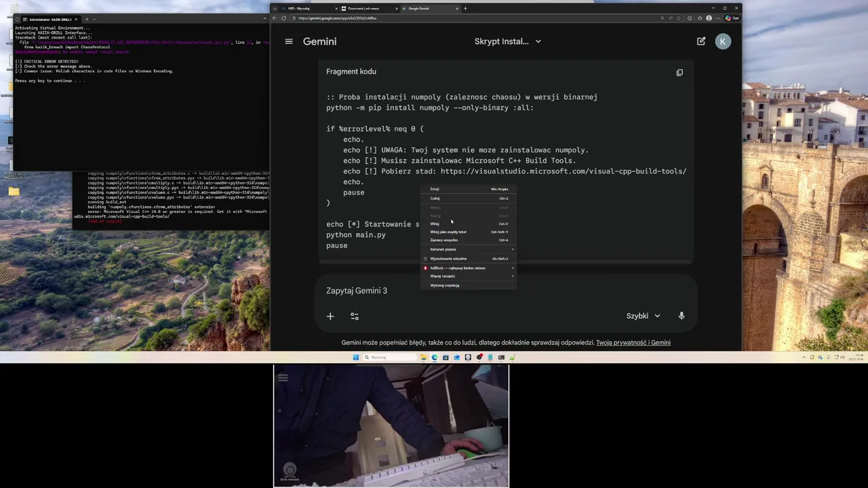The image size is (868, 488).
Task: Expand AdBlock submenu in context menu
Action: [x=513, y=268]
